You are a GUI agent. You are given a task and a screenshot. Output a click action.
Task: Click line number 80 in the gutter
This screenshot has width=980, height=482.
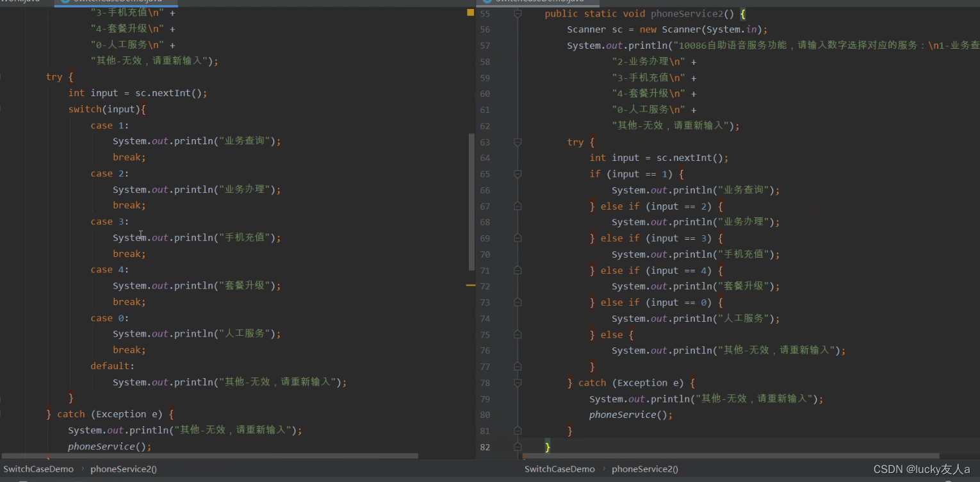coord(484,415)
